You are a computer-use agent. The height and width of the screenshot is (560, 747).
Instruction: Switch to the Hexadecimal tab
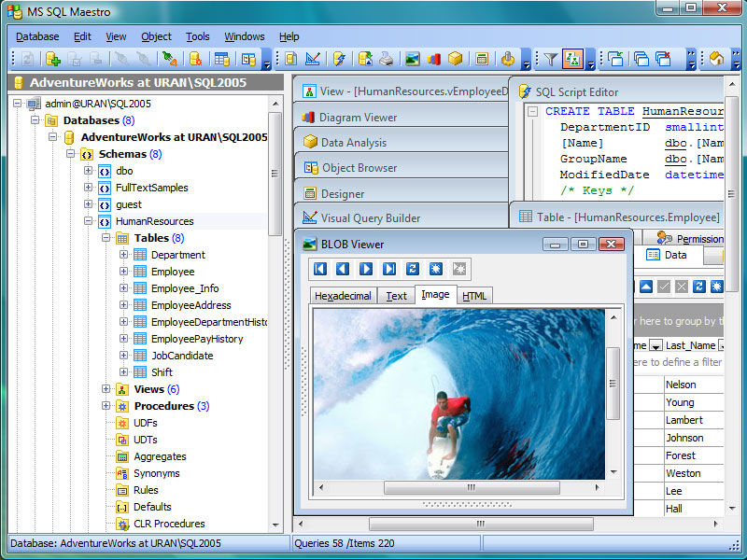343,296
